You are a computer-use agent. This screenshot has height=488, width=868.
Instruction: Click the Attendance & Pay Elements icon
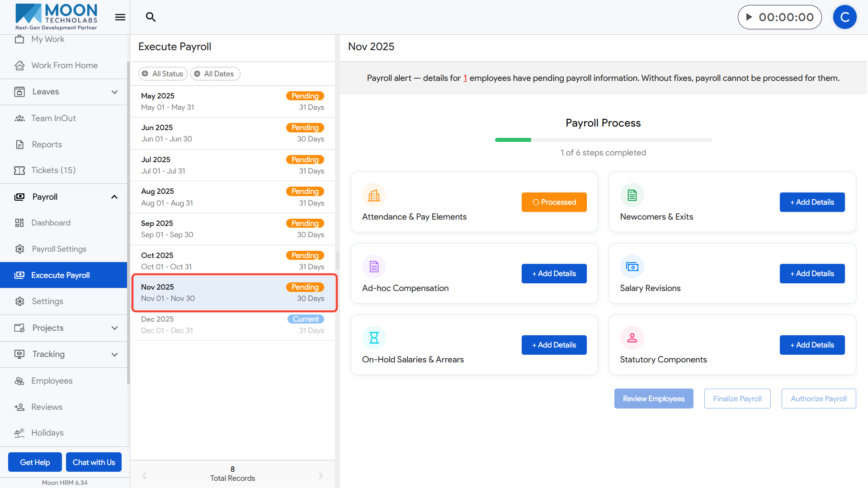[x=374, y=195]
